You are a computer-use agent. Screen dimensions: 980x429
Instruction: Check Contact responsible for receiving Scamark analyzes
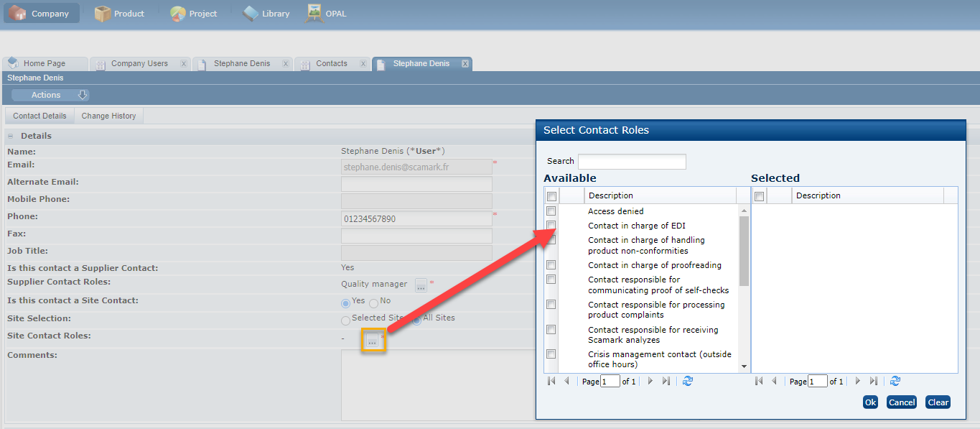tap(551, 330)
